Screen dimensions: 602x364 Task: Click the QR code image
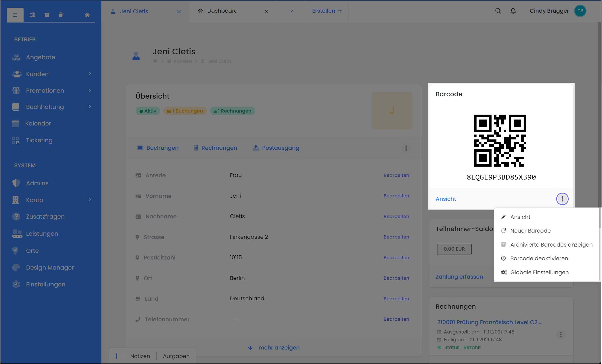500,140
